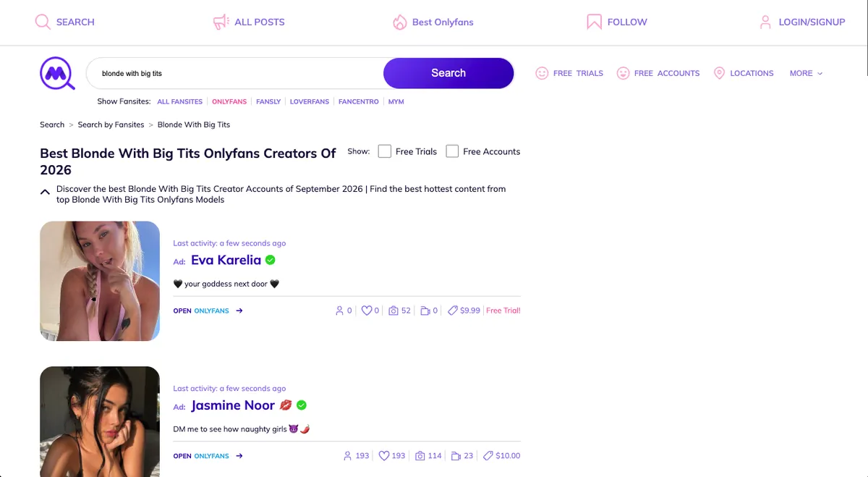Click the bookmark Follow icon
The width and height of the screenshot is (868, 477).
594,22
